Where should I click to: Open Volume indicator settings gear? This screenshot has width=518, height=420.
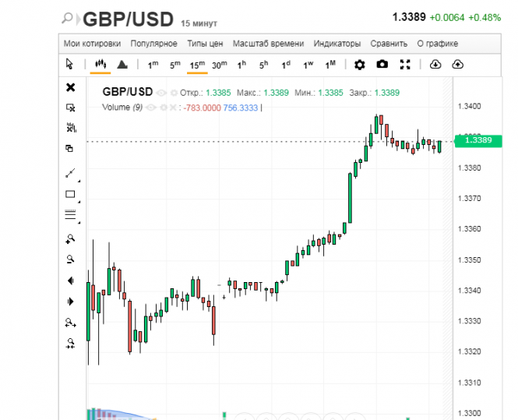(164, 108)
